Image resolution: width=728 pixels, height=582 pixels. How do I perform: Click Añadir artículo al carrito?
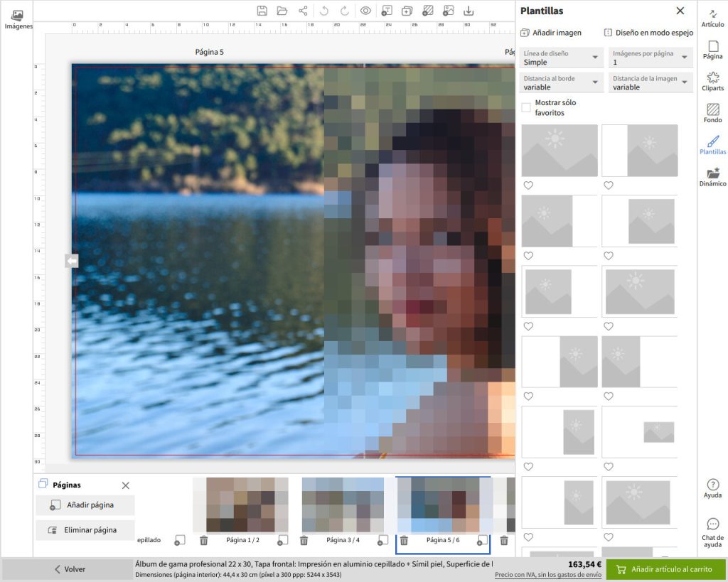pos(665,569)
